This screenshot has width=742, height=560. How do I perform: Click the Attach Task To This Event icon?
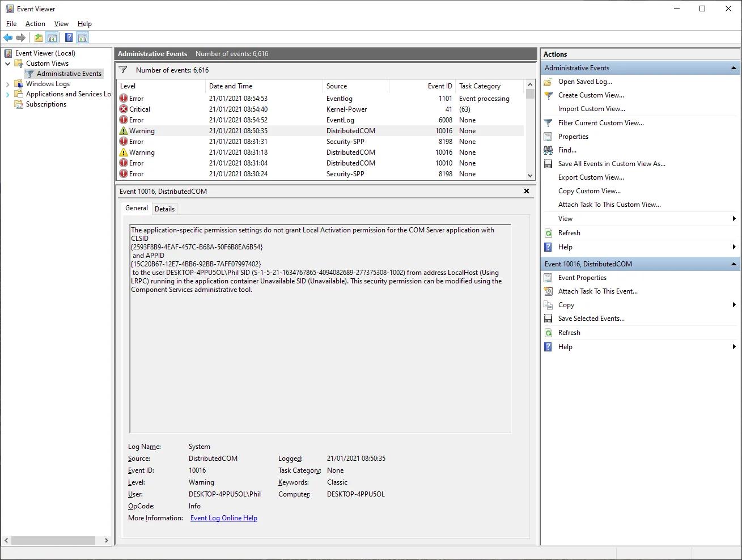click(548, 291)
